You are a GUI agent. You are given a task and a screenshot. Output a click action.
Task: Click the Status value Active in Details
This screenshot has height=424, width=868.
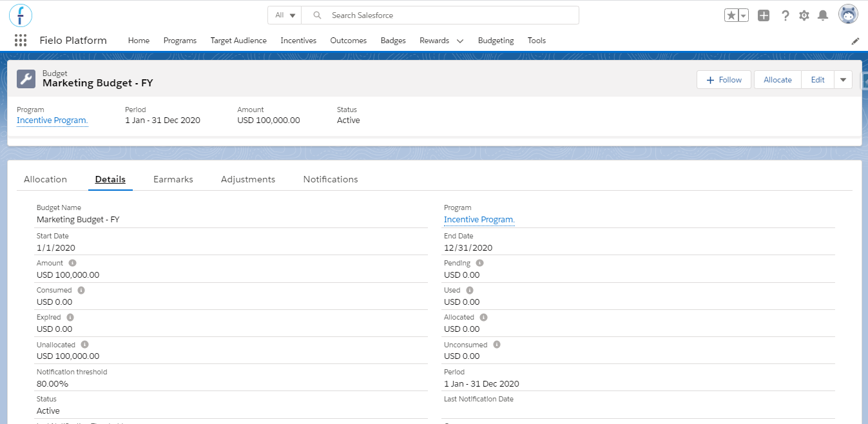click(x=48, y=410)
